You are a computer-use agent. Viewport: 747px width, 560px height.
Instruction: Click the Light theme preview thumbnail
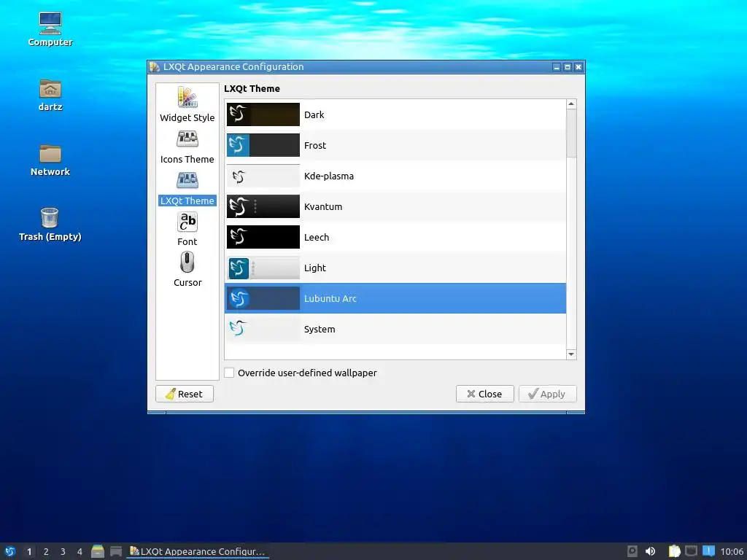pos(263,268)
